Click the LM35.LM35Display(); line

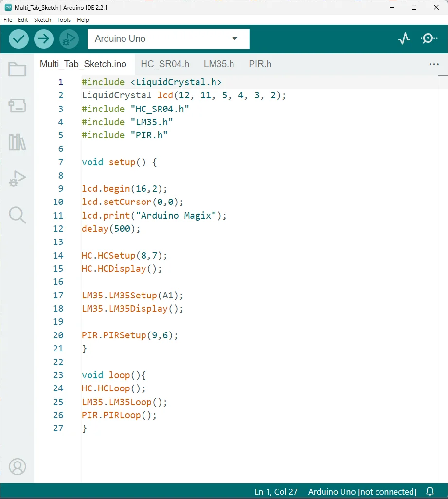[x=133, y=309]
